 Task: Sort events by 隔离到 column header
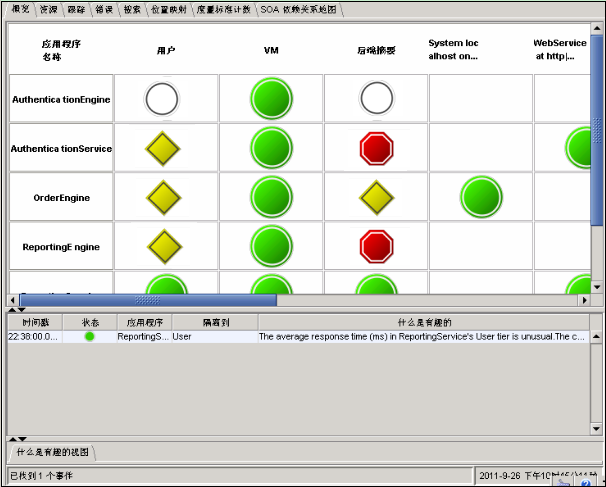pos(216,322)
